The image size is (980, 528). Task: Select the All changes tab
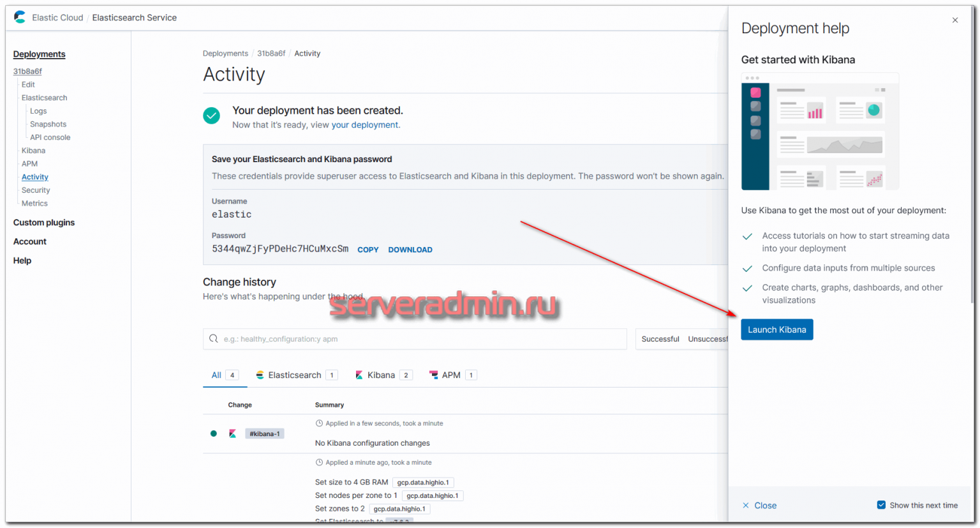225,375
